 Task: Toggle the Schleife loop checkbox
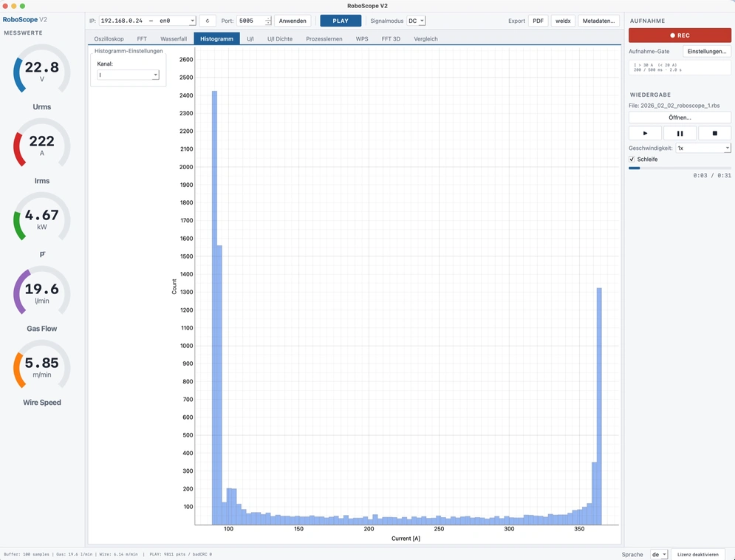coord(632,160)
